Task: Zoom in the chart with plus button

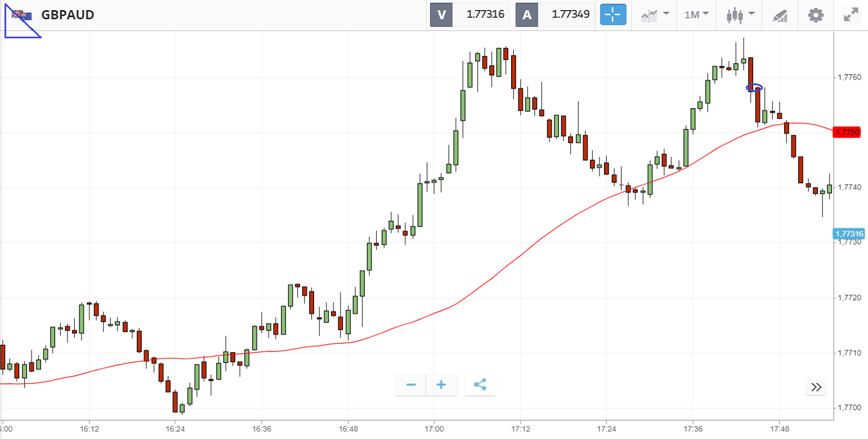Action: [441, 385]
